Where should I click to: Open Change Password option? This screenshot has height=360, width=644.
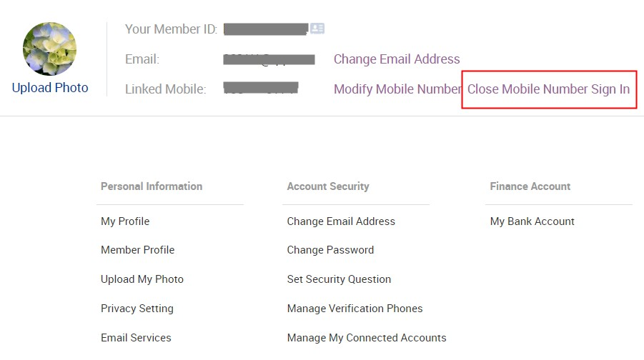click(x=331, y=250)
